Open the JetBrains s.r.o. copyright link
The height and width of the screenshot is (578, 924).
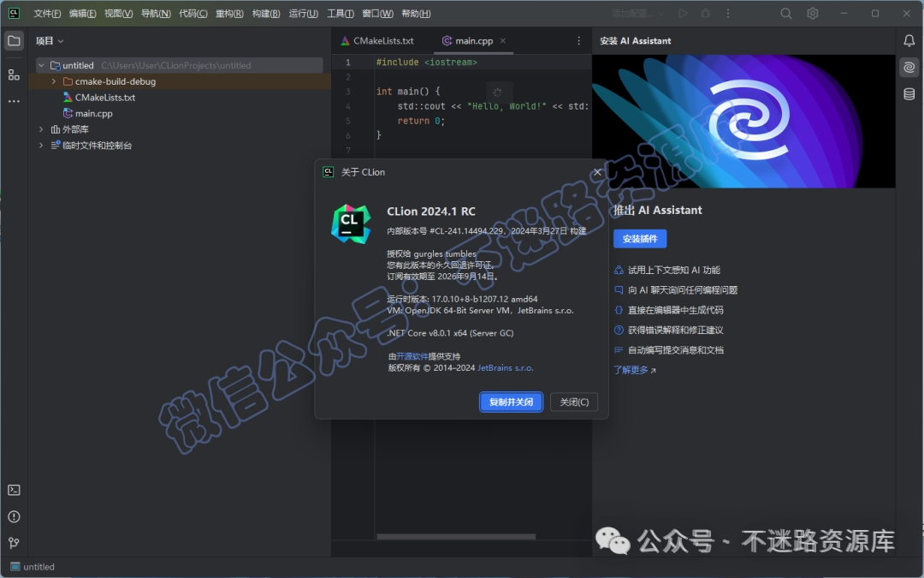pyautogui.click(x=505, y=367)
